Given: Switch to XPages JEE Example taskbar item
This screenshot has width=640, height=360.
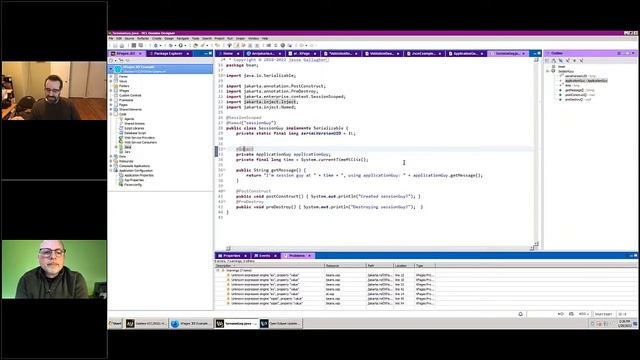Looking at the screenshot, I should (191, 323).
